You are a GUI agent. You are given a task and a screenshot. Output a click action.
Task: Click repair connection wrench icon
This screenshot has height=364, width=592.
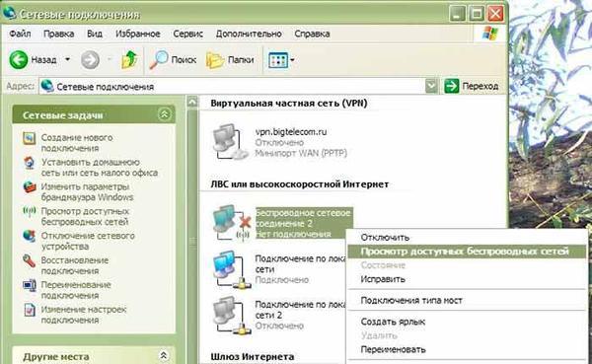[x=29, y=260]
